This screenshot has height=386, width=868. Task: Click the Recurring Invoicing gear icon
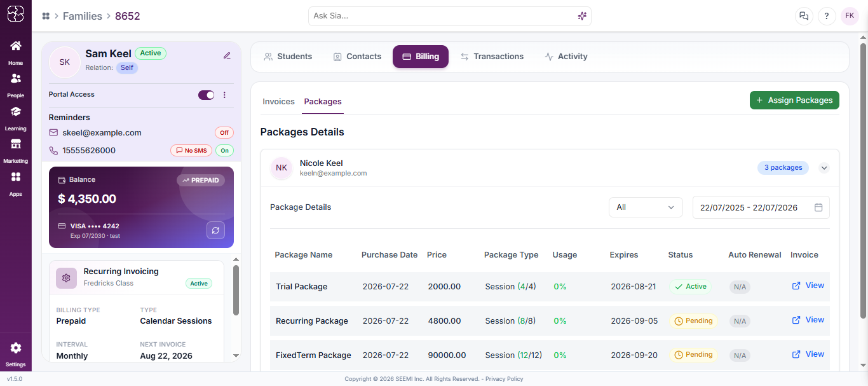pos(67,278)
